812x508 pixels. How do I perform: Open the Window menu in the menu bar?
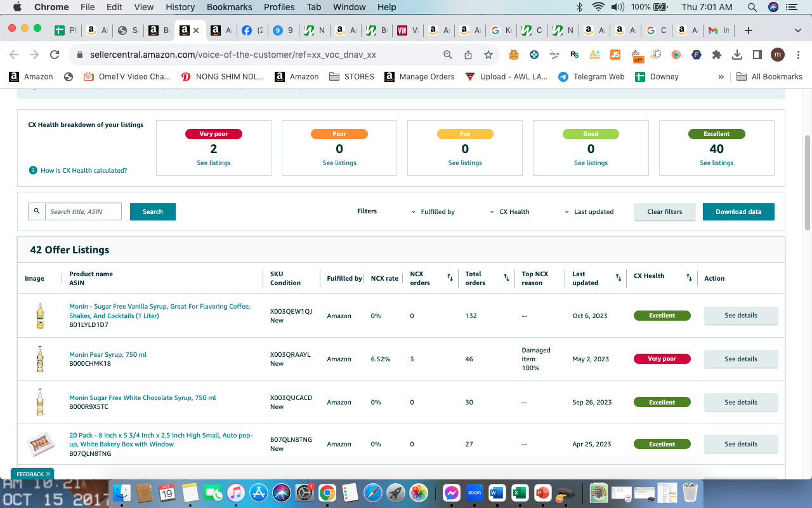350,7
